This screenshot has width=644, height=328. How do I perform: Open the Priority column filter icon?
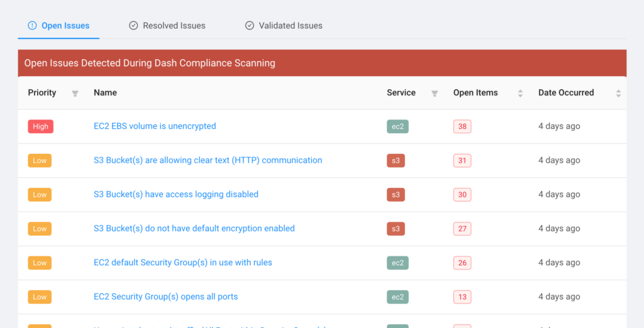pos(75,94)
